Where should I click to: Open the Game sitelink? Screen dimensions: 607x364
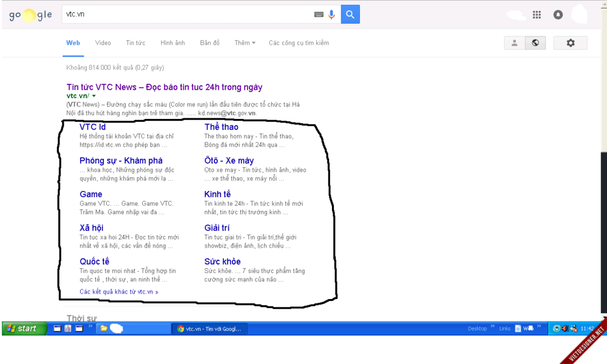[x=91, y=194]
